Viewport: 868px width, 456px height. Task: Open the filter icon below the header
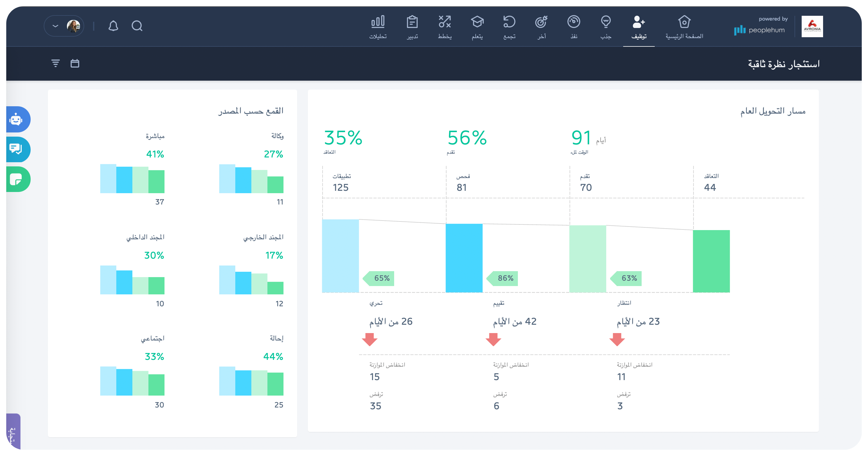56,63
